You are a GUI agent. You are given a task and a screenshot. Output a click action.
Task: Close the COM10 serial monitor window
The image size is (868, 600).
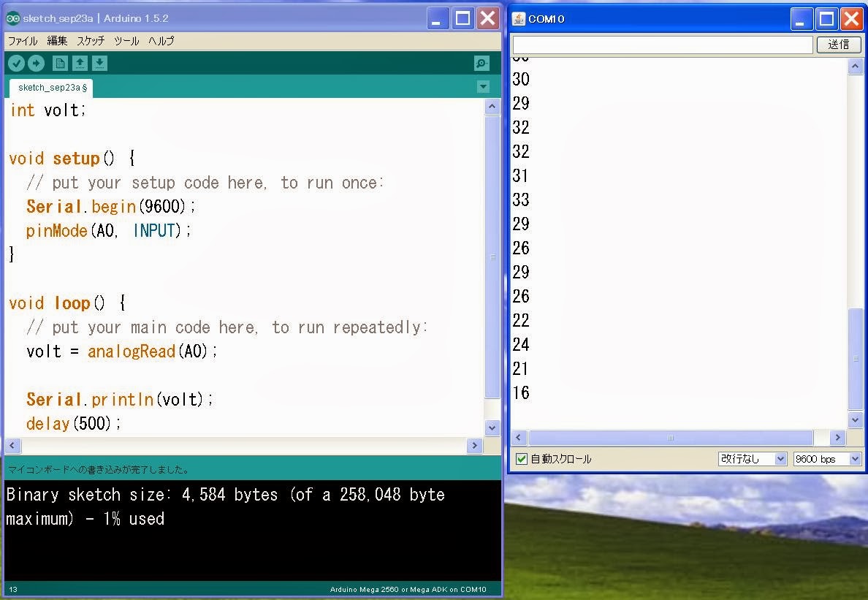click(x=851, y=20)
